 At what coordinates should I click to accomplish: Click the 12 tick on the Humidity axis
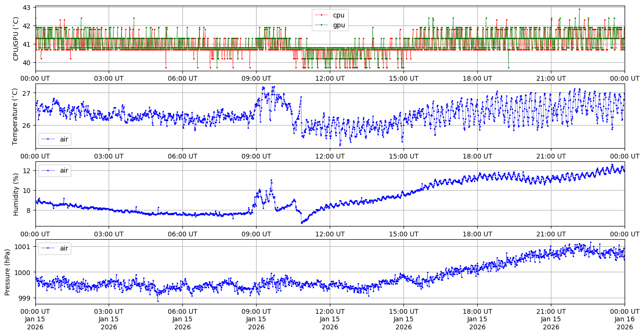(26, 171)
